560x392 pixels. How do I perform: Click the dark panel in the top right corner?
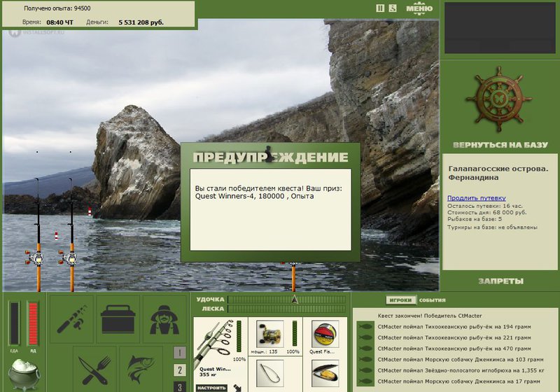click(500, 28)
